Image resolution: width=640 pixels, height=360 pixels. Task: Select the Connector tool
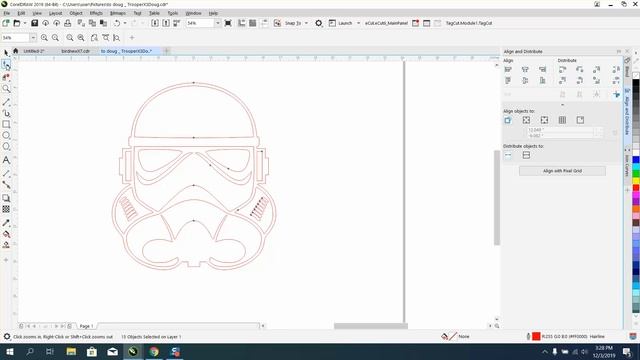(x=6, y=185)
